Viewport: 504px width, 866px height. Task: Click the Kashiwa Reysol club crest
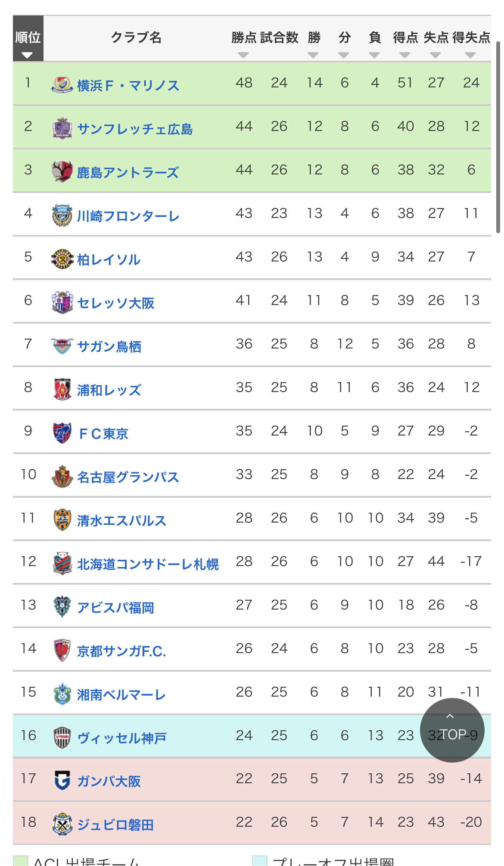click(62, 259)
